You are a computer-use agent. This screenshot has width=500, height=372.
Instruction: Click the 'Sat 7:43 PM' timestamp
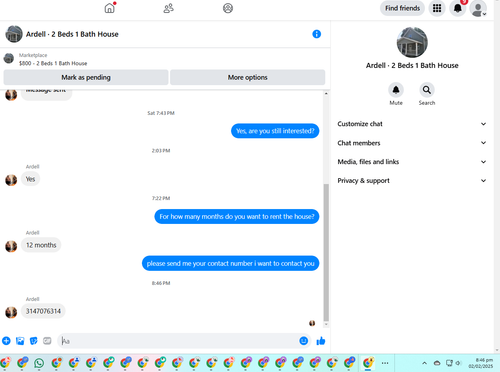(x=161, y=113)
